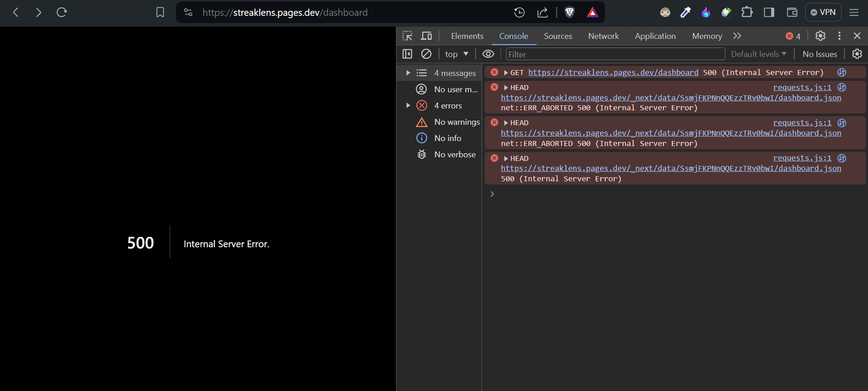This screenshot has height=391, width=868.
Task: Activate the eyedropper color picker extension
Action: 686,12
